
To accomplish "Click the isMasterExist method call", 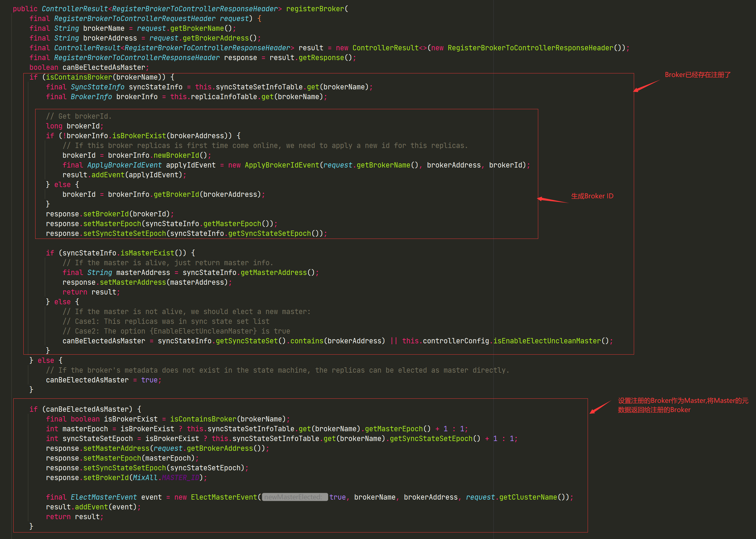I will (x=147, y=253).
